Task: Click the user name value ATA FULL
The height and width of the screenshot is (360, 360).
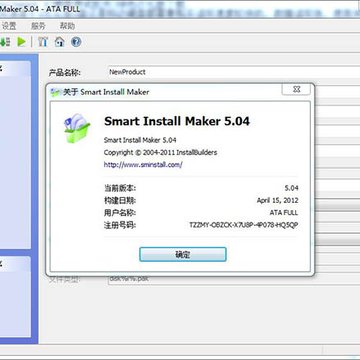Action: click(284, 213)
